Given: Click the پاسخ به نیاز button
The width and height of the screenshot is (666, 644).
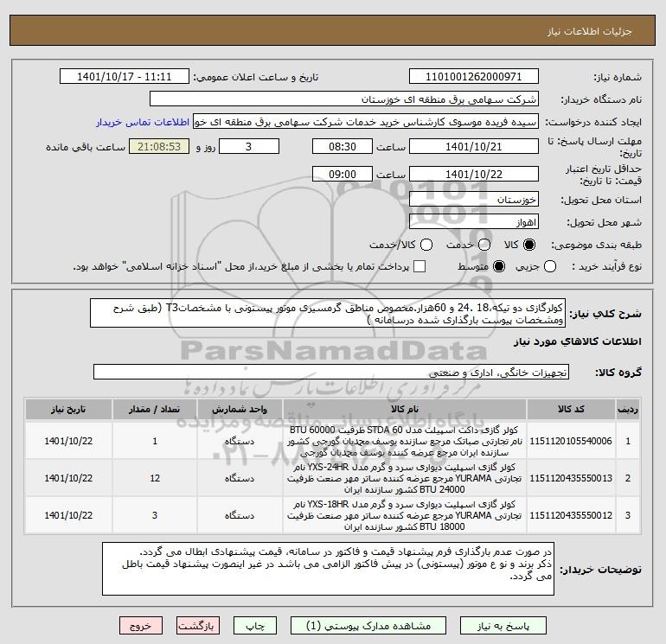Looking at the screenshot, I should [x=503, y=626].
